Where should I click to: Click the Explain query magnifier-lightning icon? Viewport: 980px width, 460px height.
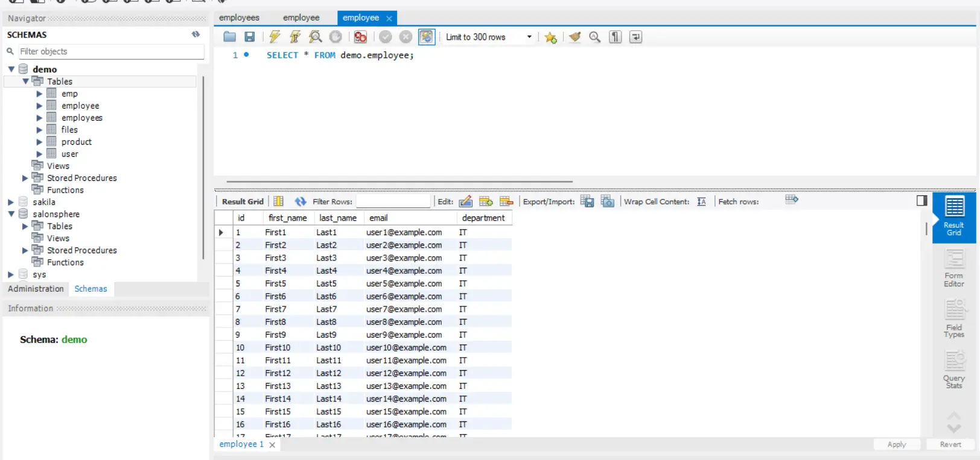[316, 37]
